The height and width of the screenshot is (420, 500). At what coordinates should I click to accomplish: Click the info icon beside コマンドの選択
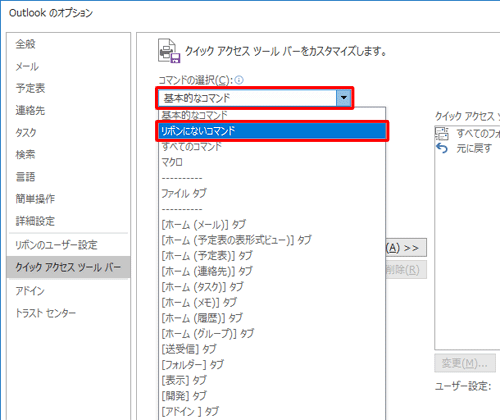coord(239,80)
